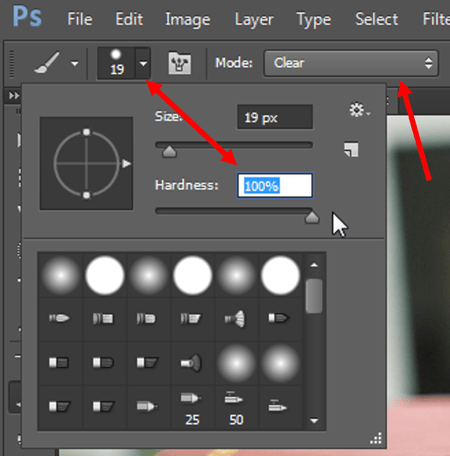Click the brush list scrollbar thumb
This screenshot has height=456, width=450.
[x=314, y=296]
